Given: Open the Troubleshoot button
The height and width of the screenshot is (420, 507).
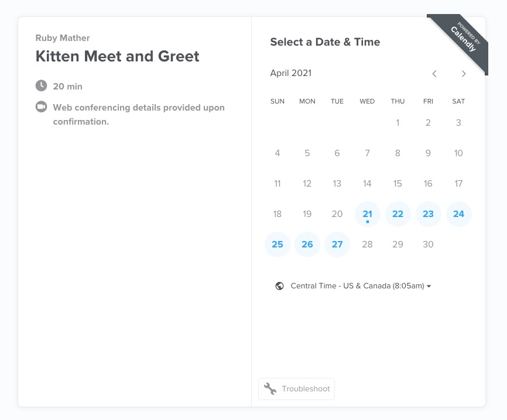Looking at the screenshot, I should (296, 388).
